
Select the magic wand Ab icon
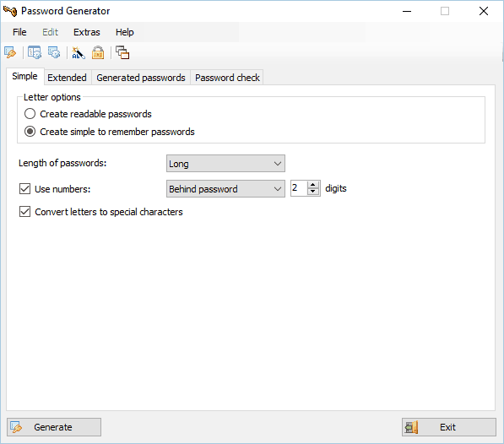(x=79, y=52)
